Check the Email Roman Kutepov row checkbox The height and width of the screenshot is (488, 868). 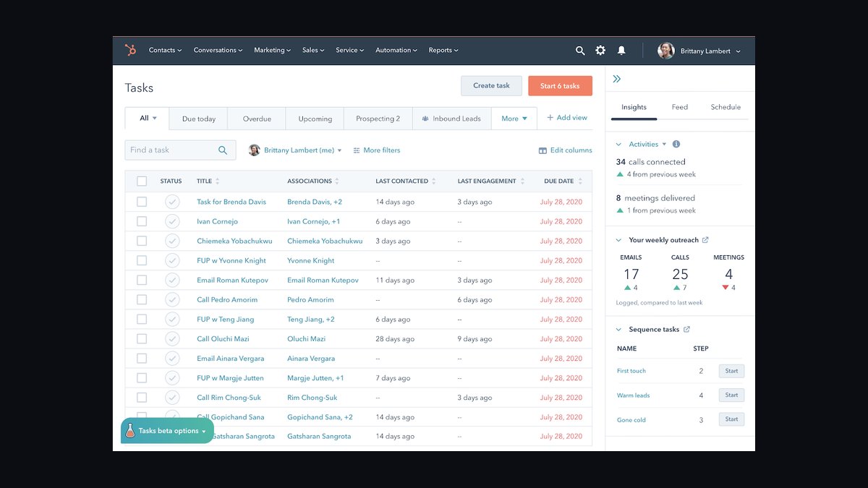pyautogui.click(x=142, y=280)
